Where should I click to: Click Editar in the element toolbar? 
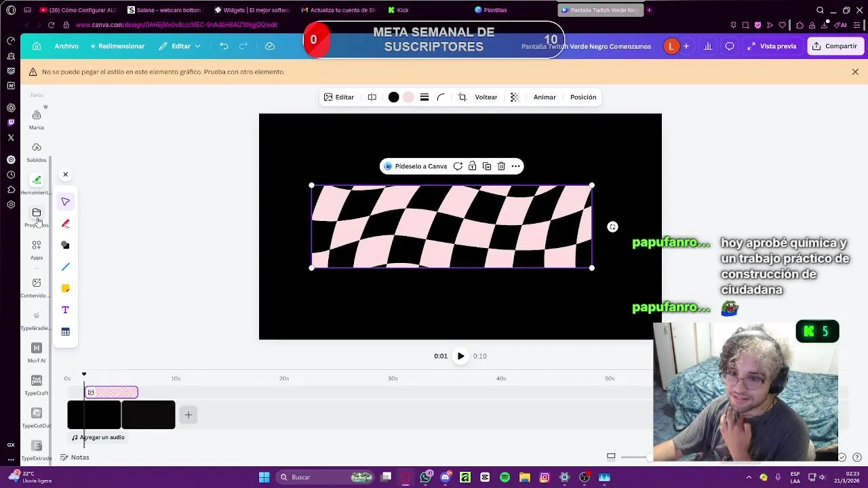339,97
